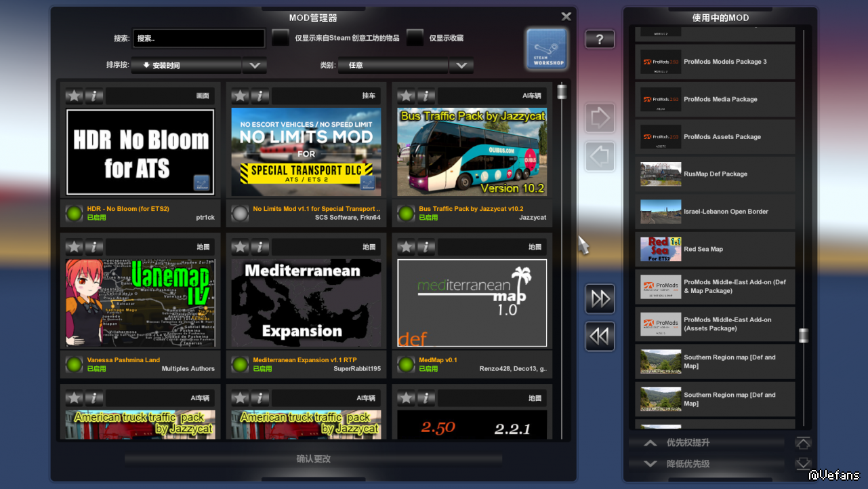
Task: Select ProMods Models Package 3 in active list
Action: tap(715, 62)
